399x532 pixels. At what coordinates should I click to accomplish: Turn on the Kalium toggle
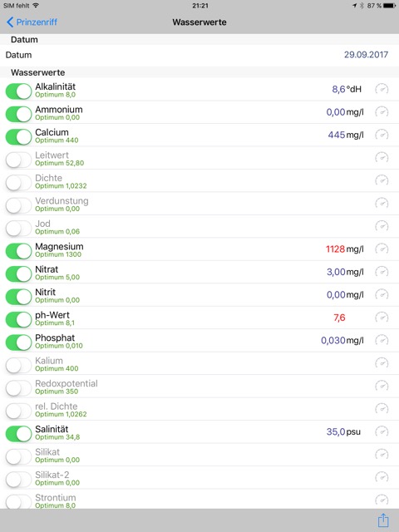tap(18, 365)
